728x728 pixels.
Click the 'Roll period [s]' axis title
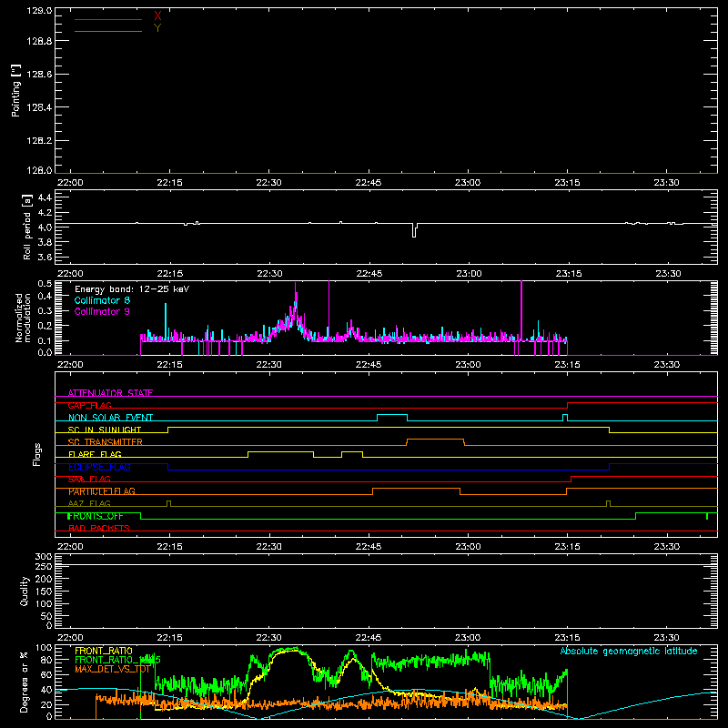click(27, 227)
